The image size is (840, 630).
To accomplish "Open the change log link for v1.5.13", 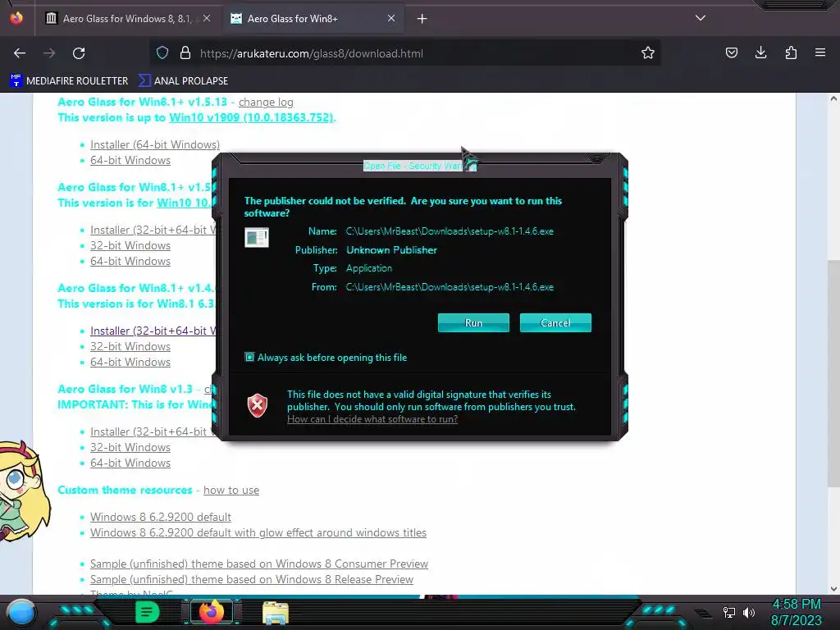I will [266, 102].
